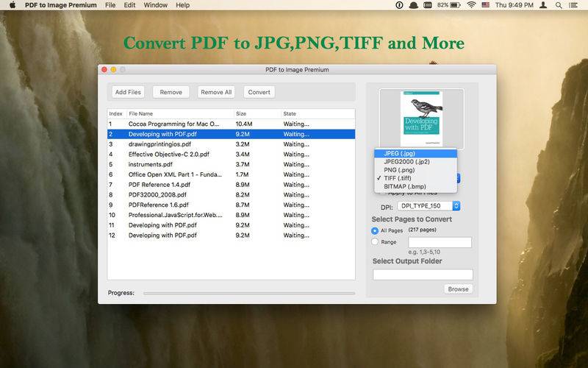Open the Help menu

click(x=182, y=5)
